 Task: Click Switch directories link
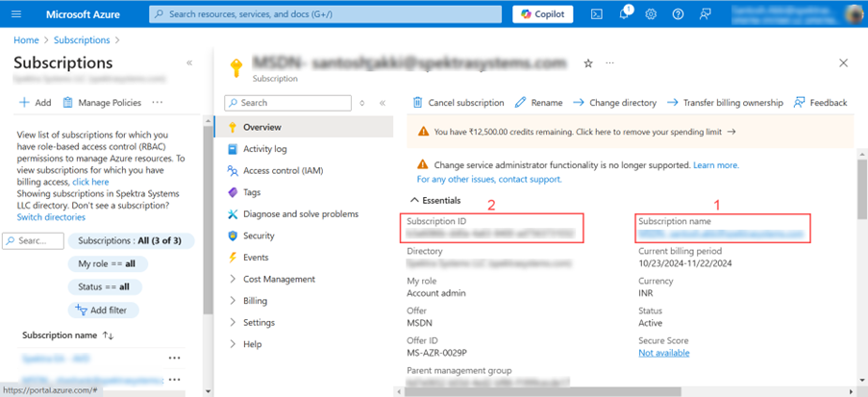click(51, 217)
